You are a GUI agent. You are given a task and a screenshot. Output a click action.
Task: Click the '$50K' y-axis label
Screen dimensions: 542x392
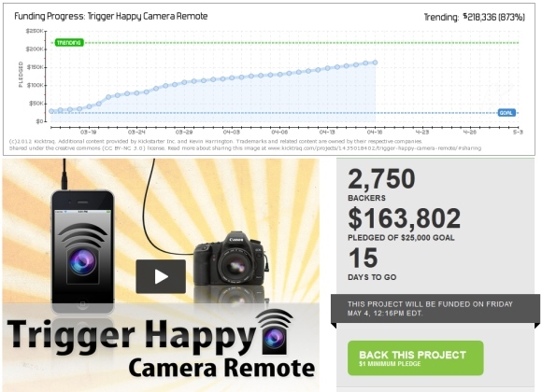pyautogui.click(x=36, y=104)
